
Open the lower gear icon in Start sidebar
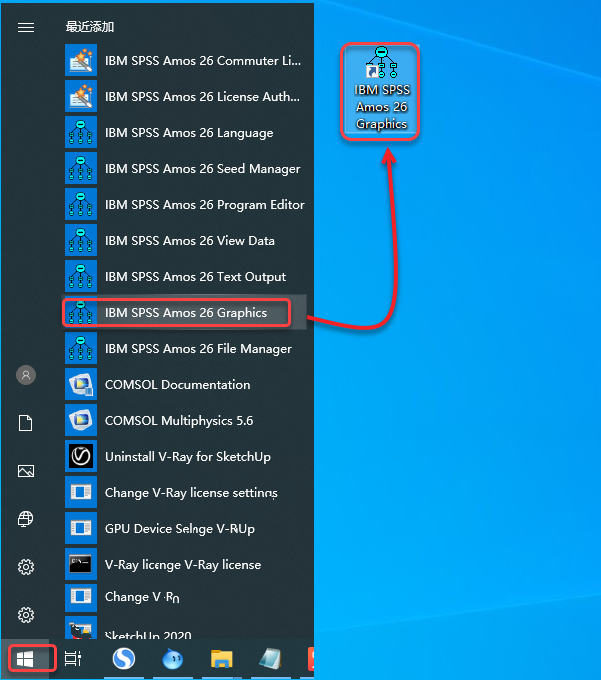pyautogui.click(x=26, y=615)
